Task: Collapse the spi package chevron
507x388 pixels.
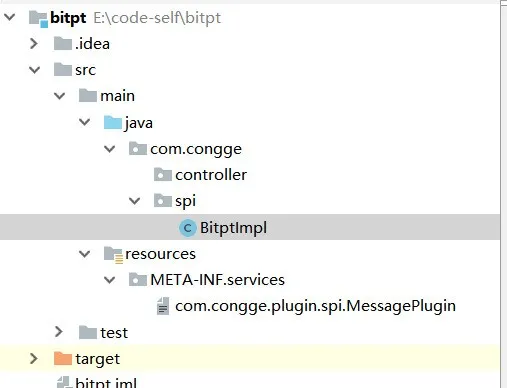Action: 134,201
